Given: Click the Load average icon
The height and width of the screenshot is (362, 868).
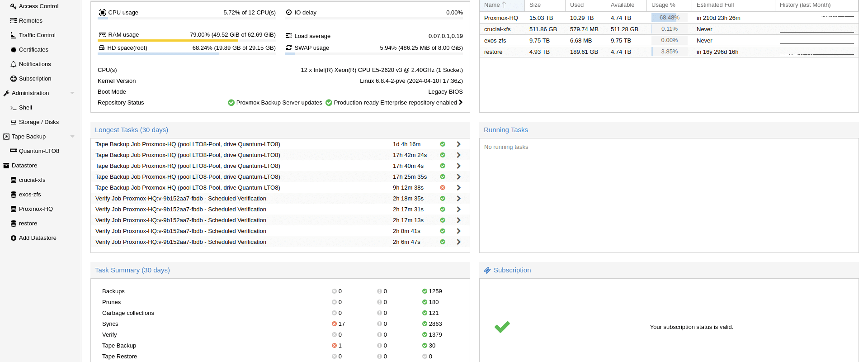Looking at the screenshot, I should tap(289, 36).
